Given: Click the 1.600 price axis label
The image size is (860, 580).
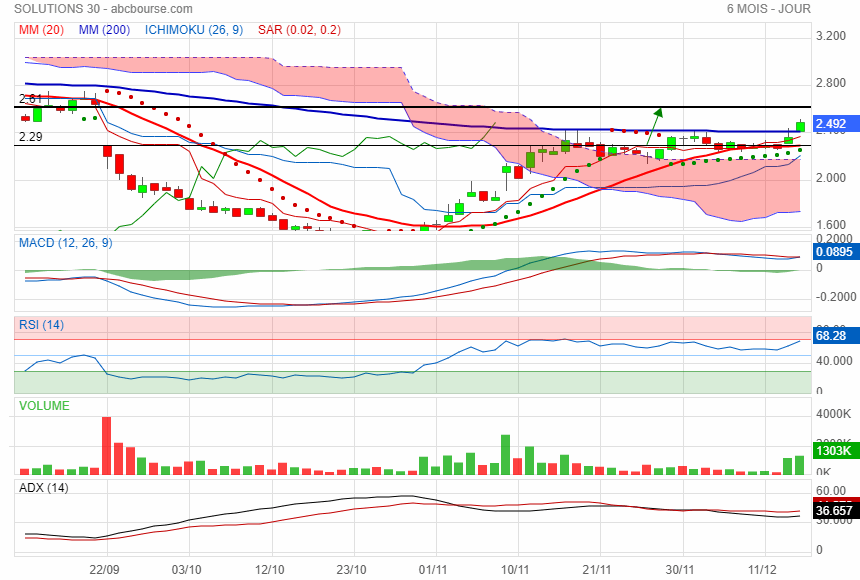Looking at the screenshot, I should [831, 224].
